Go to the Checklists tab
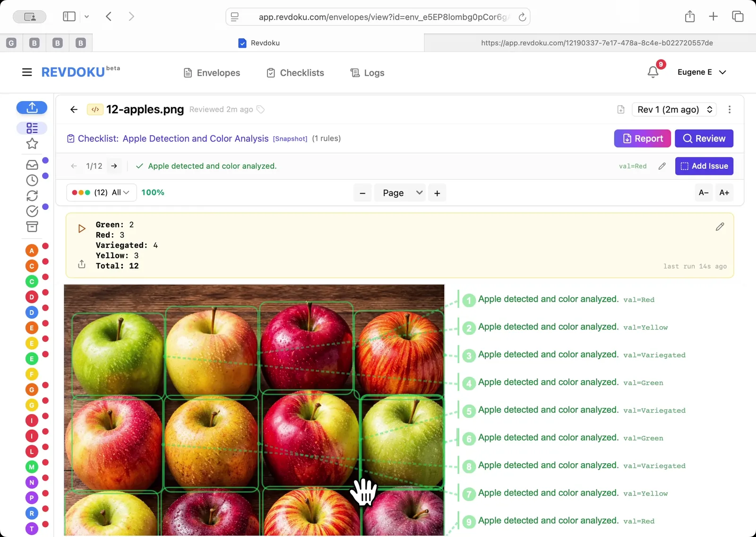Viewport: 756px width, 537px height. (x=295, y=73)
